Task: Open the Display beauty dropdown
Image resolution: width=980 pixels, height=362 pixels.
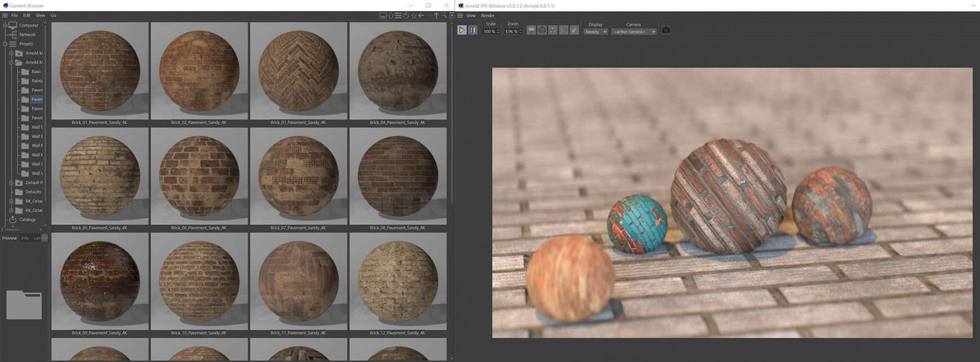Action: (596, 32)
